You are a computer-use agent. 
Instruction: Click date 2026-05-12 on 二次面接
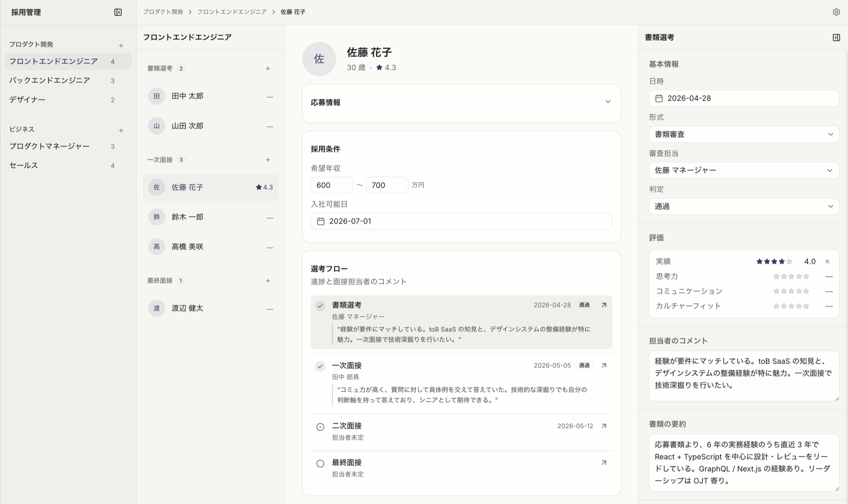tap(575, 426)
